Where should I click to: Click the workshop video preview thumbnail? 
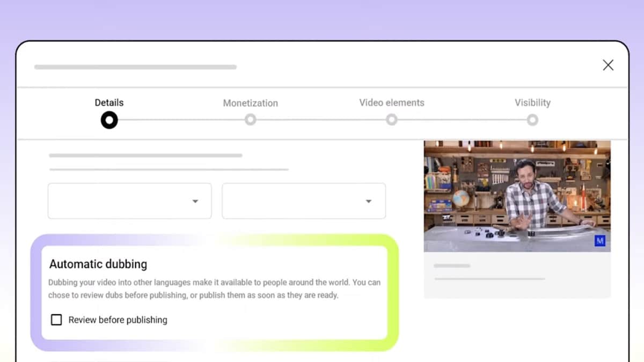click(517, 196)
